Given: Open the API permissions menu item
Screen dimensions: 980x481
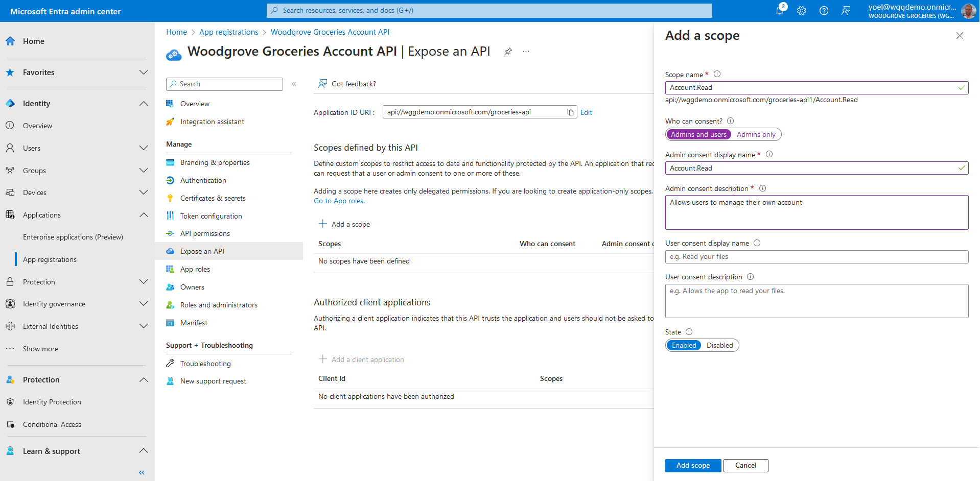Looking at the screenshot, I should (205, 234).
